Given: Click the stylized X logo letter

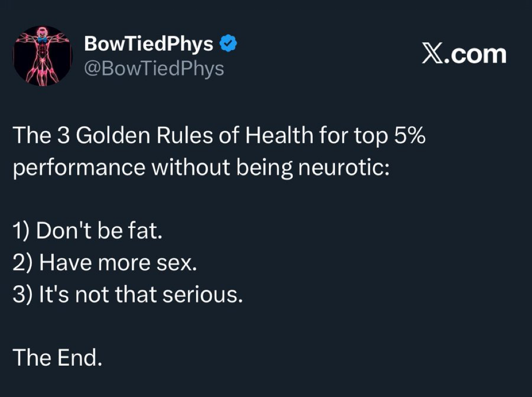Looking at the screenshot, I should click(433, 54).
